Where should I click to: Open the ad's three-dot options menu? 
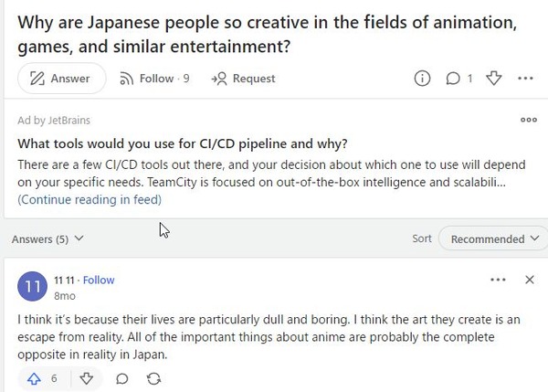pos(528,120)
